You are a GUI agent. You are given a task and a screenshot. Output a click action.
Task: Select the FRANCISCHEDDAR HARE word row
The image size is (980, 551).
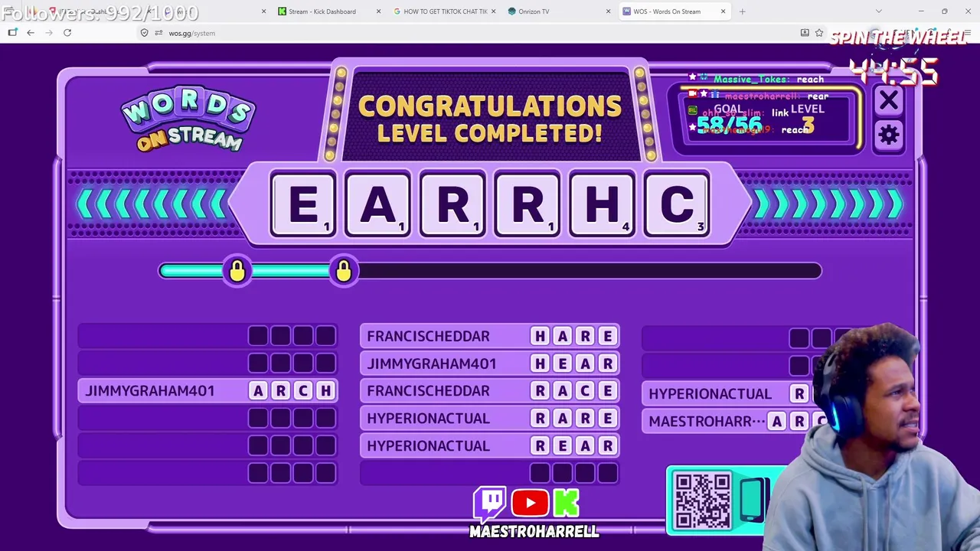(490, 336)
